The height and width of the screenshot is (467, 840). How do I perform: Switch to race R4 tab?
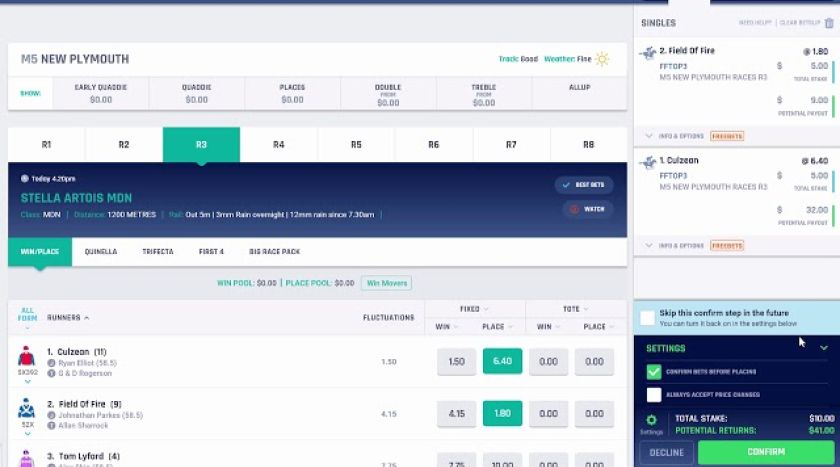pyautogui.click(x=278, y=145)
